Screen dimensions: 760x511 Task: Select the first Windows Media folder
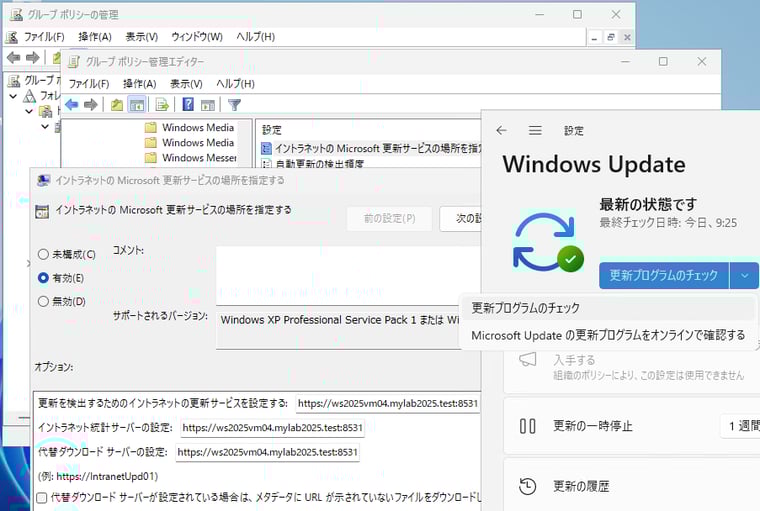(x=190, y=128)
